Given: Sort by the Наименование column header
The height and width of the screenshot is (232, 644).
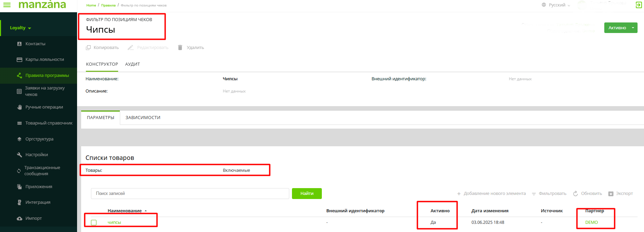Looking at the screenshot, I should click(125, 211).
